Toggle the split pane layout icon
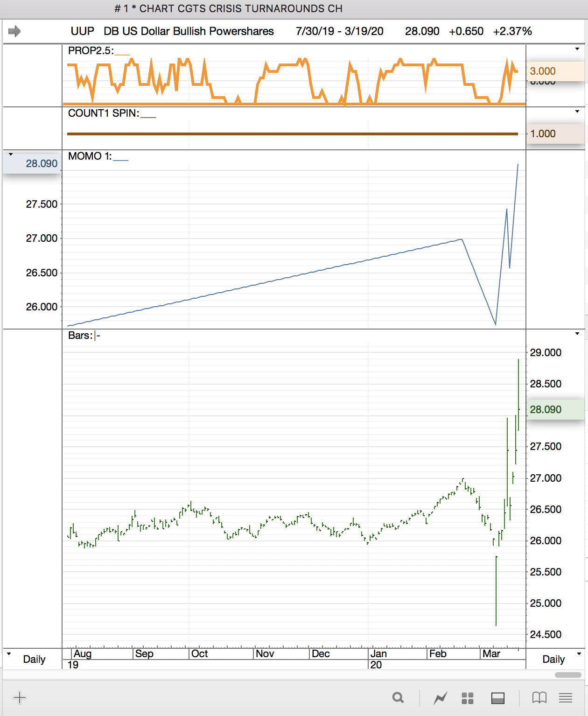 point(498,698)
